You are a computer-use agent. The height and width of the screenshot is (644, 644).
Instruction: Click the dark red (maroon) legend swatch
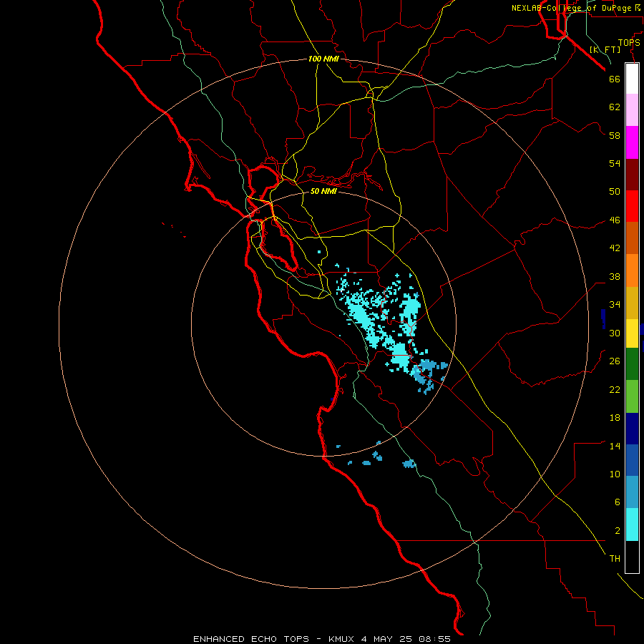632,175
